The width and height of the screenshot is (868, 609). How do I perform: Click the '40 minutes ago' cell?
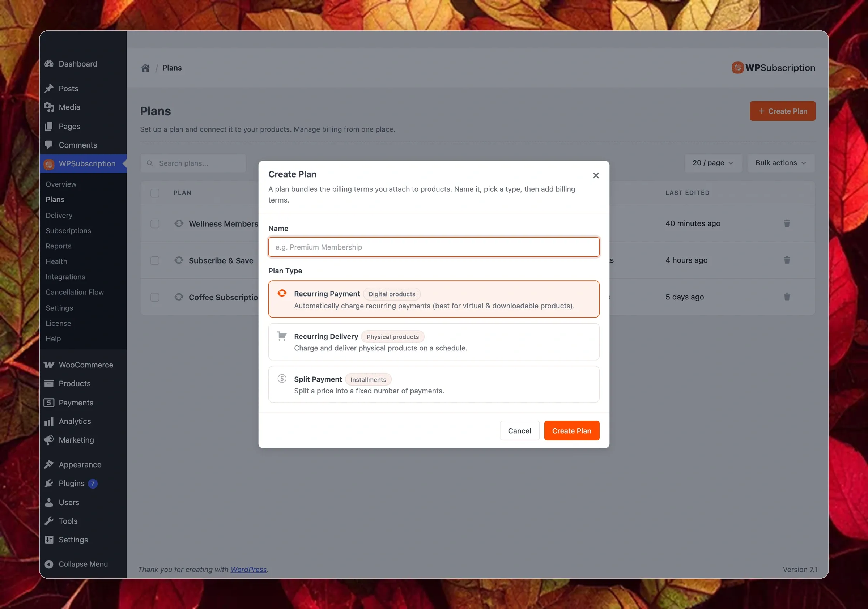(x=693, y=223)
